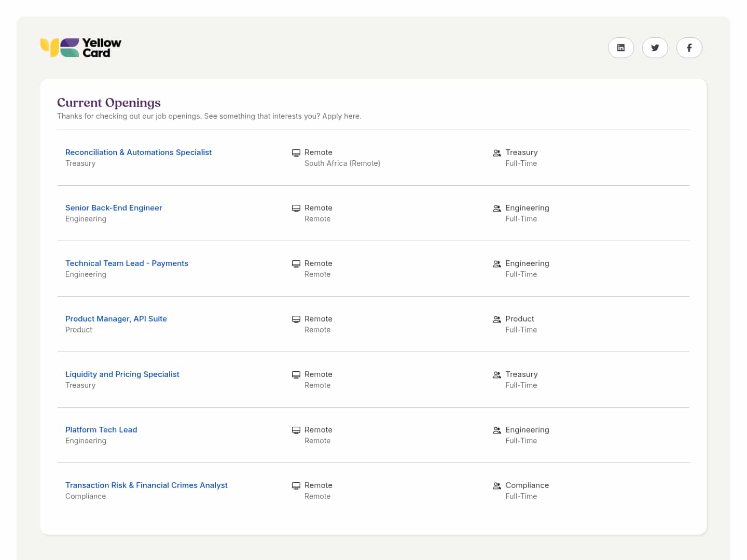Open Reconciliation & Automations Specialist job
747x560 pixels.
139,152
